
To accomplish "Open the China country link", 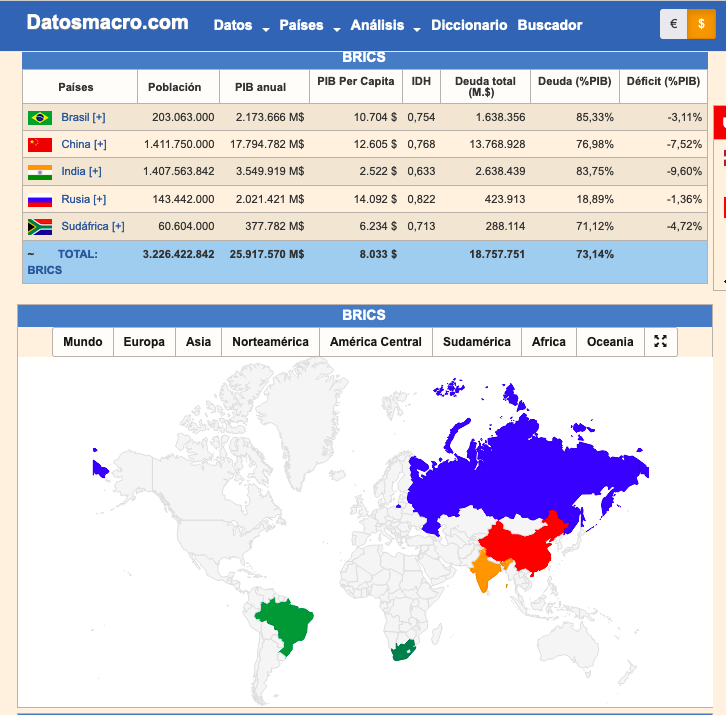I will [75, 144].
